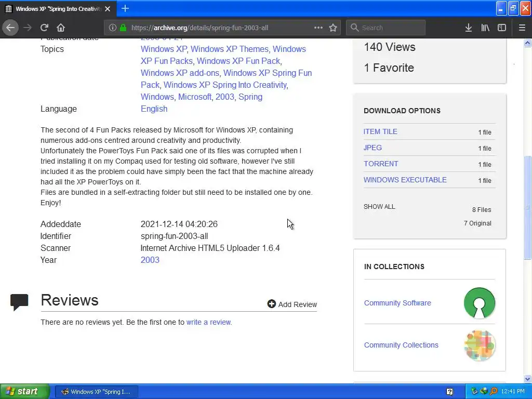Image resolution: width=532 pixels, height=399 pixels.
Task: Click the 1 Favorite text
Action: [x=389, y=68]
